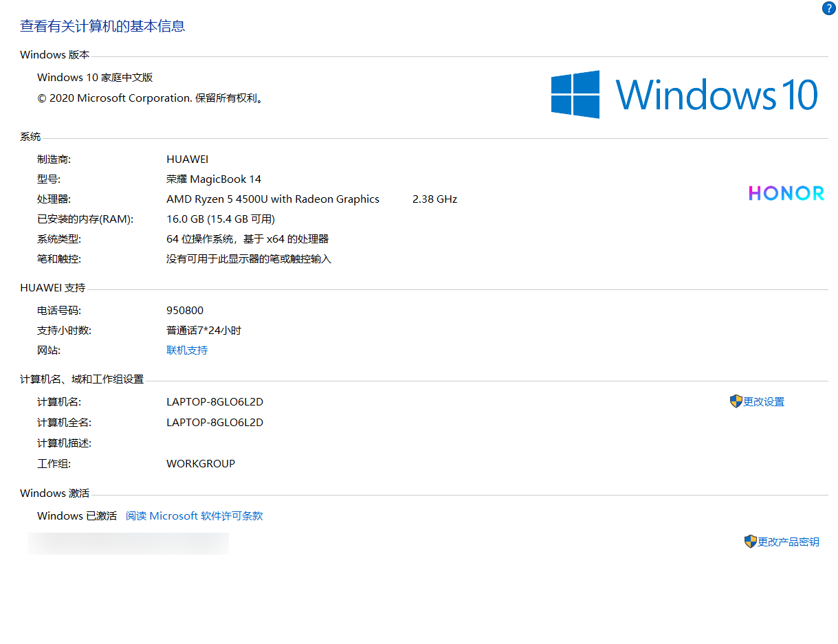
Task: Click the model value 荣耀 MagicBook 14
Action: pos(214,179)
